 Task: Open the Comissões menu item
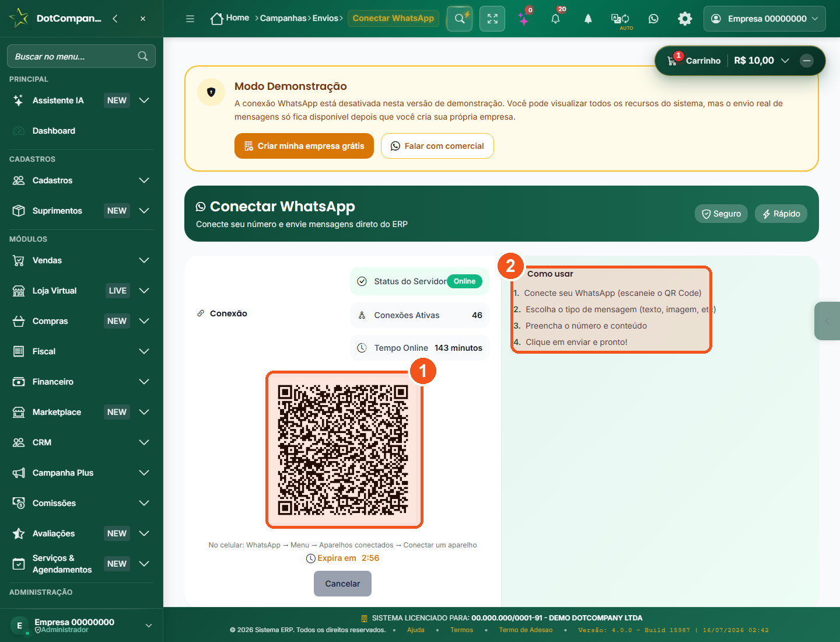point(81,503)
